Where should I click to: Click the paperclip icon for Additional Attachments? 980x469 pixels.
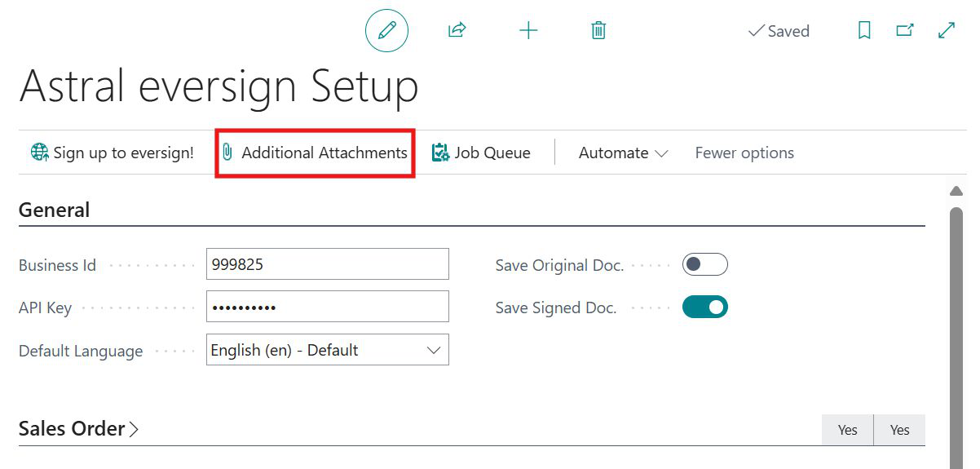click(228, 153)
